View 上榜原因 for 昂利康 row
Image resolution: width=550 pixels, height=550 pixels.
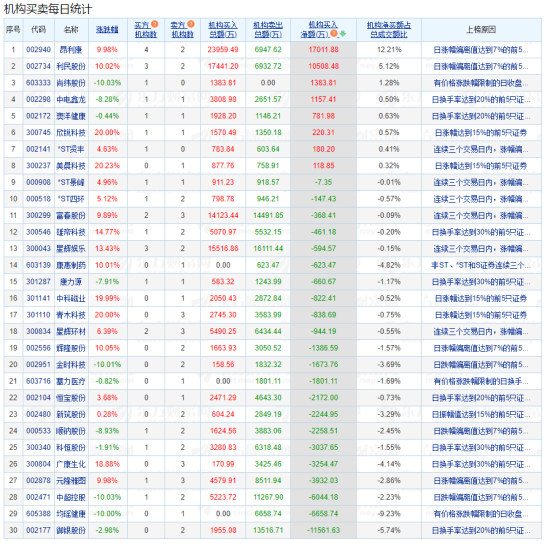[x=481, y=50]
